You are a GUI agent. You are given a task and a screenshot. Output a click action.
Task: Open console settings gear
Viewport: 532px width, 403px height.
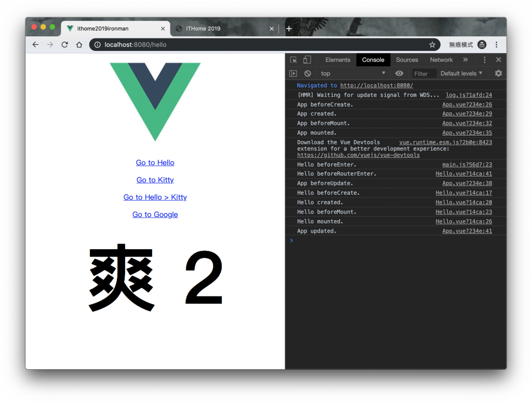[x=498, y=73]
